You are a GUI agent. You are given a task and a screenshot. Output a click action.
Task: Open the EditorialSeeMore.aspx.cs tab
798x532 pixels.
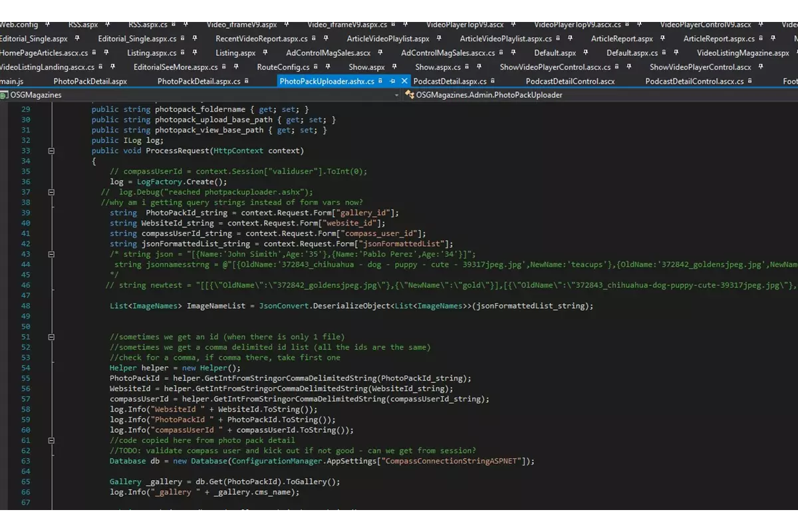[x=175, y=67]
